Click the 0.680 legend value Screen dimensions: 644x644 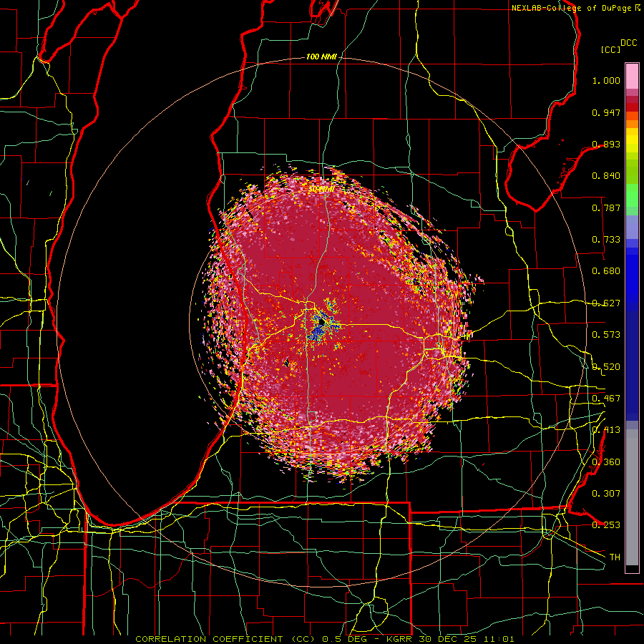606,271
